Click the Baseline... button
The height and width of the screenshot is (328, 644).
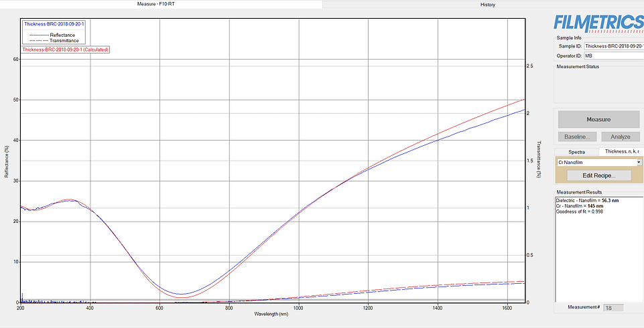576,137
